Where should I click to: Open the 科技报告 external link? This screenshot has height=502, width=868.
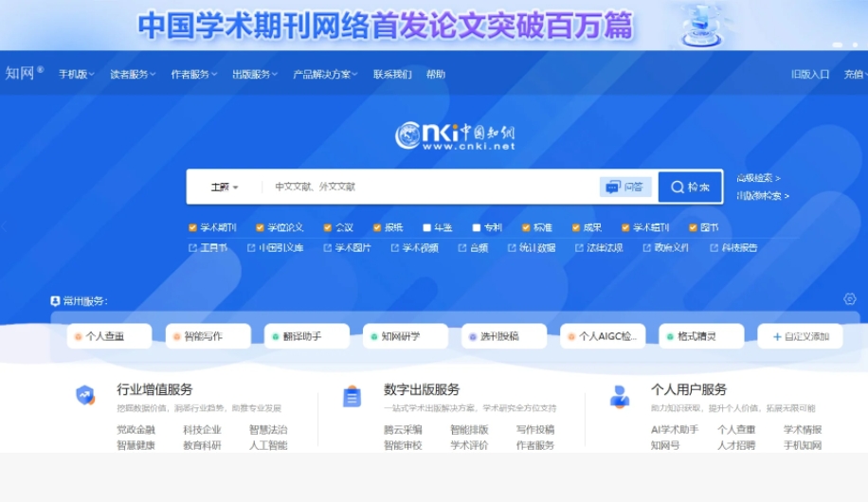click(733, 248)
